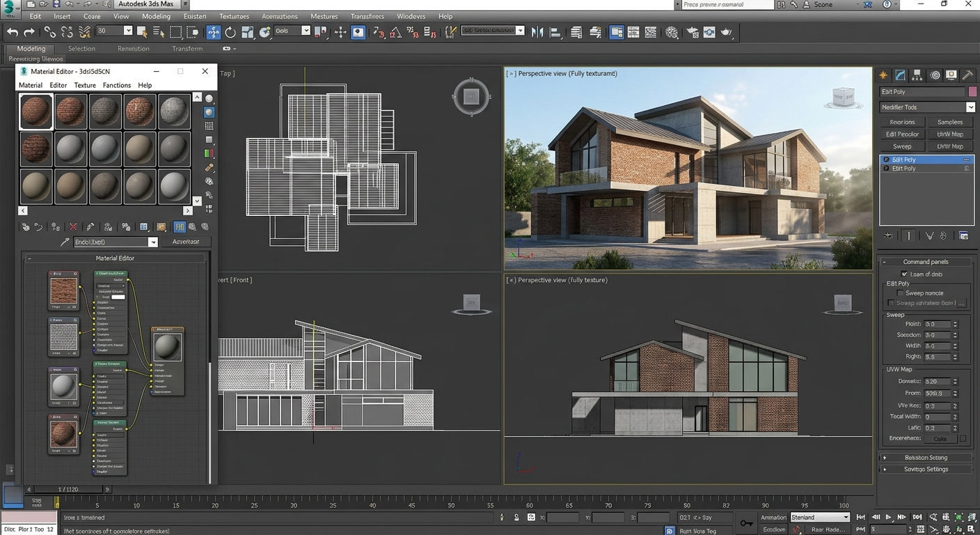Click the UVW Map button

[950, 146]
